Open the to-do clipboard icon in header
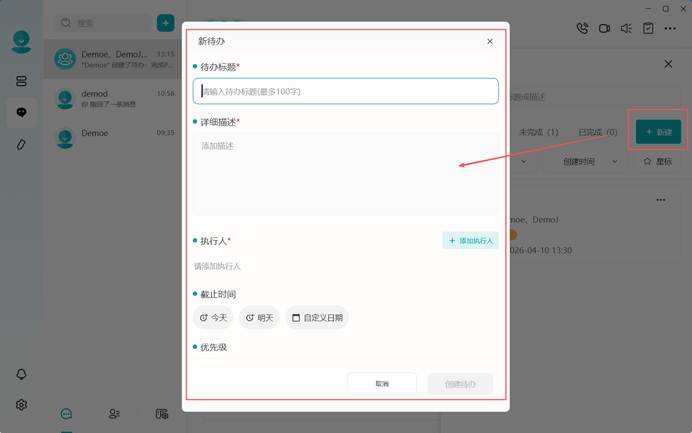This screenshot has height=433, width=692. pos(648,28)
